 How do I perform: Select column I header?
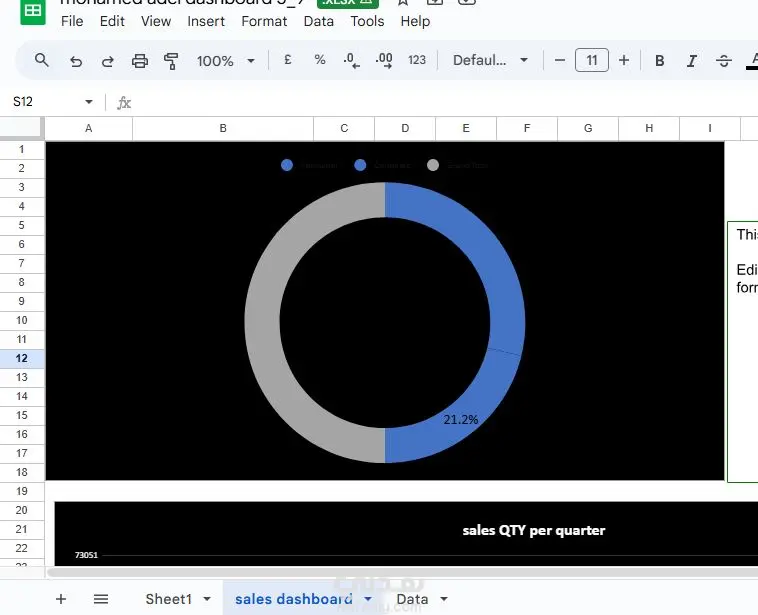(x=710, y=128)
